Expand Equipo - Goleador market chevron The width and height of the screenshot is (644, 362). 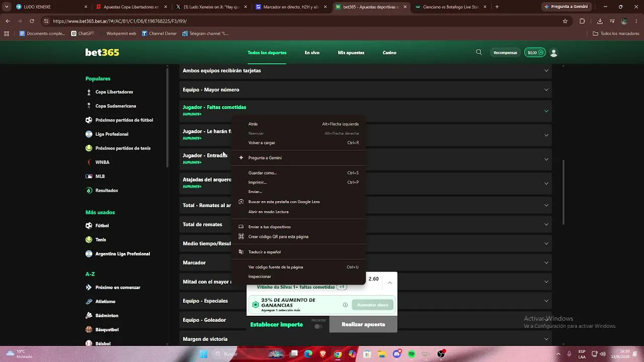[x=546, y=320]
